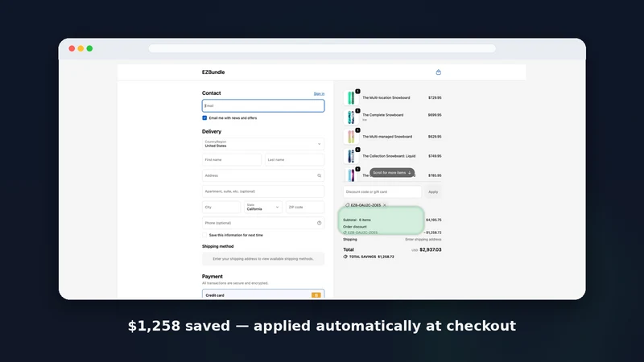Click the $4,195.75 subtotal value
The height and width of the screenshot is (362, 644).
(433, 220)
